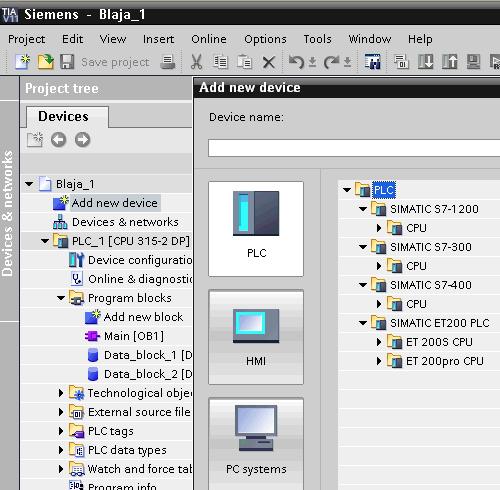Click the Devices & networks vertical side tab
The width and height of the screenshot is (500, 490).
tap(7, 213)
